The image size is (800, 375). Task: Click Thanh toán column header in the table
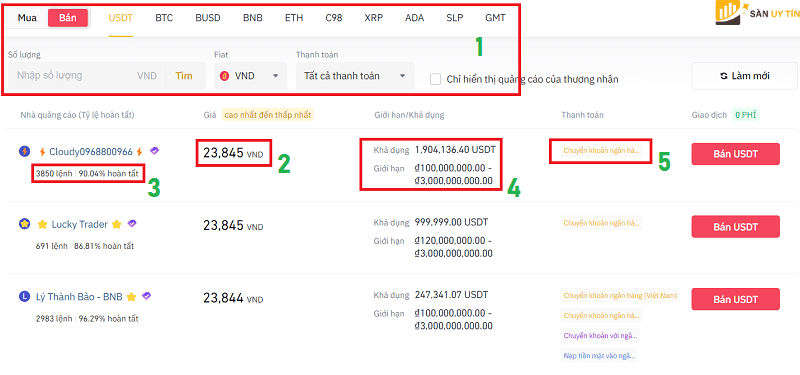(582, 115)
